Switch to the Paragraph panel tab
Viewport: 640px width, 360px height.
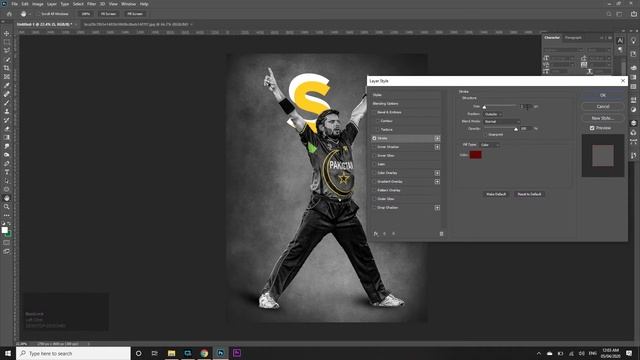[573, 38]
